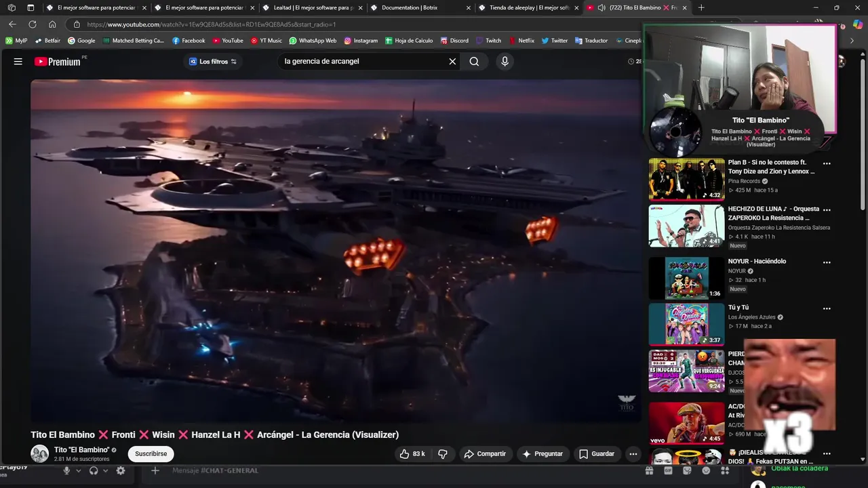The height and width of the screenshot is (488, 868).
Task: Open the Tito "El Bambino" channel name
Action: pos(81,450)
